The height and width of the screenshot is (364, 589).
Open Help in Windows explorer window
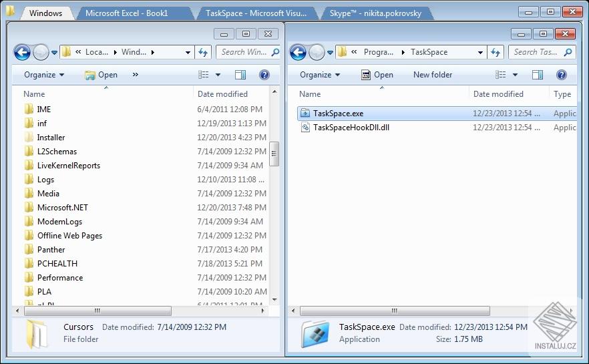pyautogui.click(x=264, y=75)
